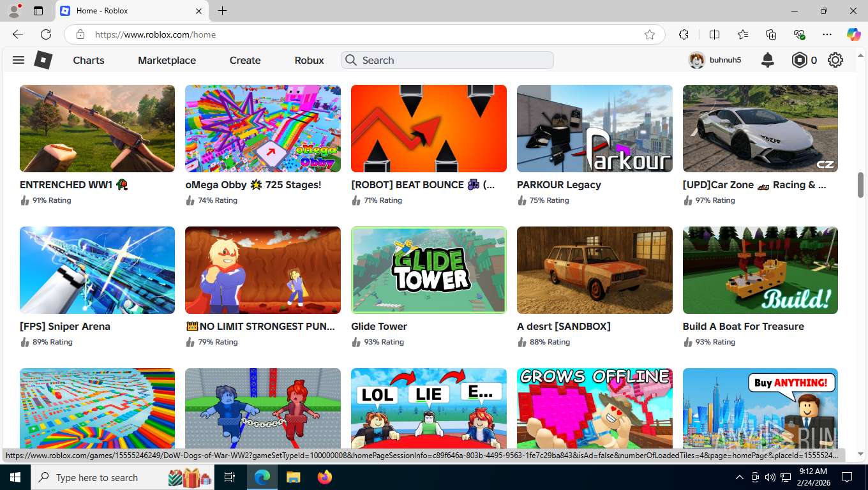
Task: Open the Glide Tower thumbnail
Action: (x=429, y=270)
